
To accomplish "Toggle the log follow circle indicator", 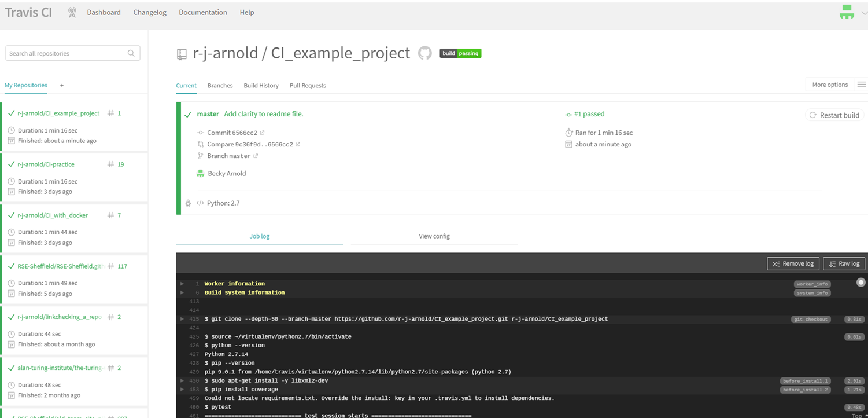I will [x=860, y=282].
